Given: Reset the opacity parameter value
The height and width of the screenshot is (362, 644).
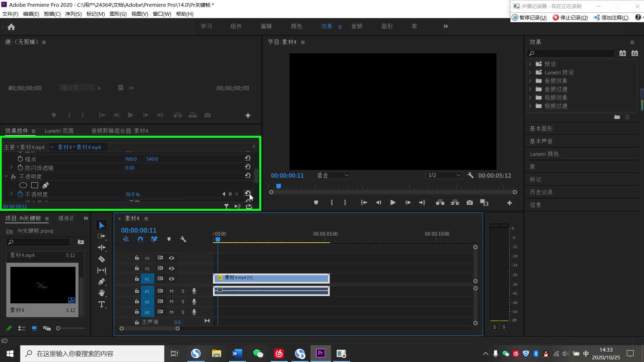Looking at the screenshot, I should tap(248, 193).
